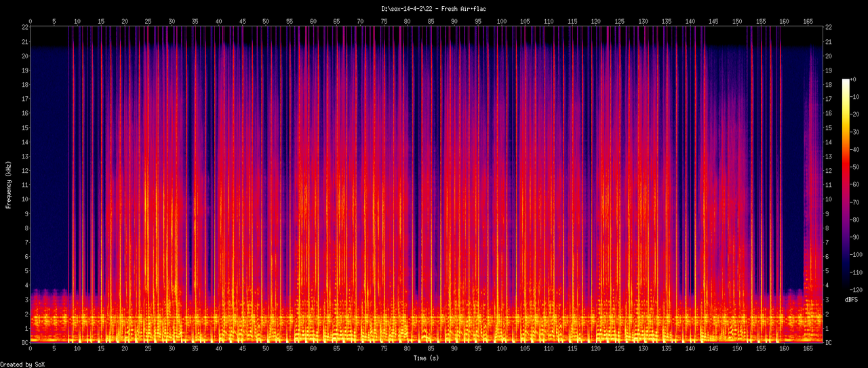Click the '-30' value on dBFS scale

coord(856,132)
